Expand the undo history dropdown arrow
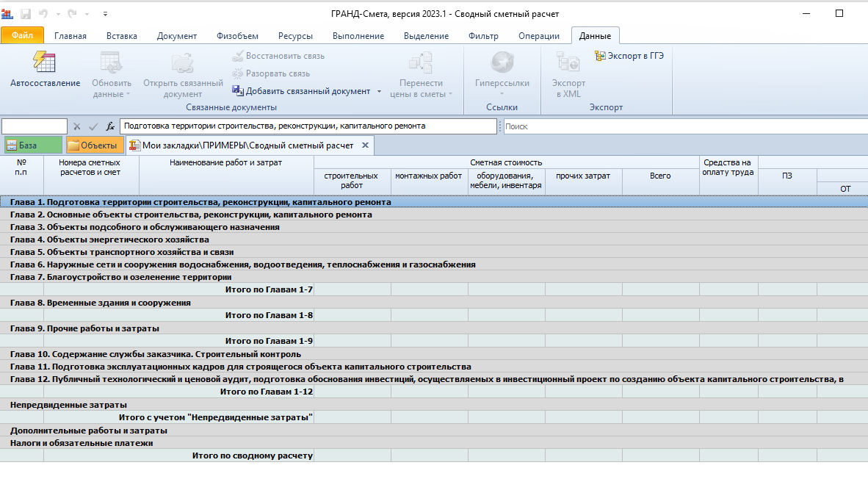The image size is (868, 479). [57, 14]
